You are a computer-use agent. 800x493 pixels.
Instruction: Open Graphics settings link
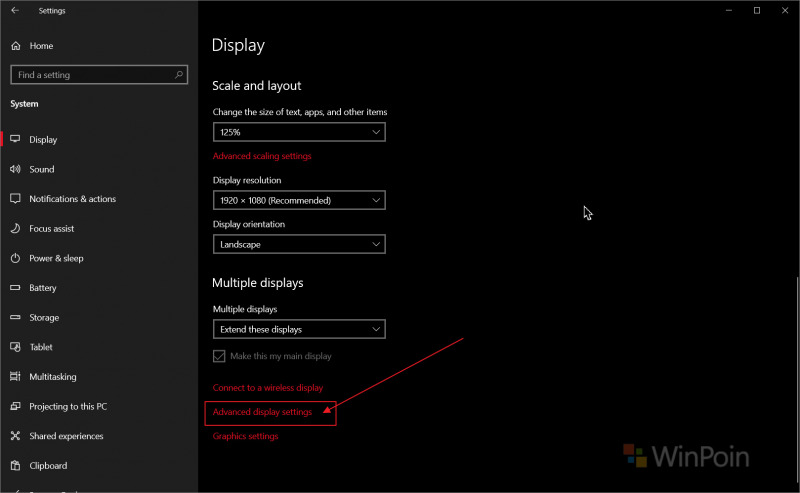tap(245, 436)
